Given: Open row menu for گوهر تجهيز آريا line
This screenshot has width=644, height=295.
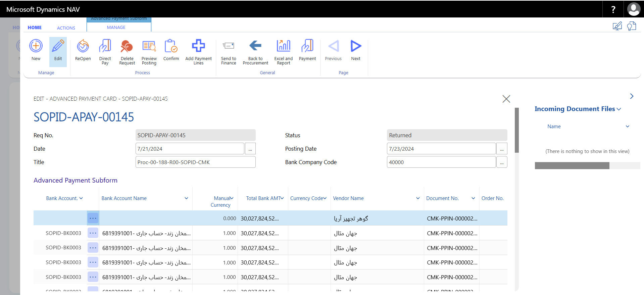Looking at the screenshot, I should click(x=93, y=218).
